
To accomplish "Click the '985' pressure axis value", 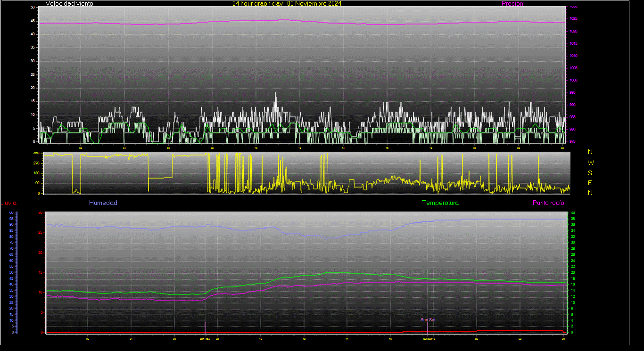I will 572,117.
